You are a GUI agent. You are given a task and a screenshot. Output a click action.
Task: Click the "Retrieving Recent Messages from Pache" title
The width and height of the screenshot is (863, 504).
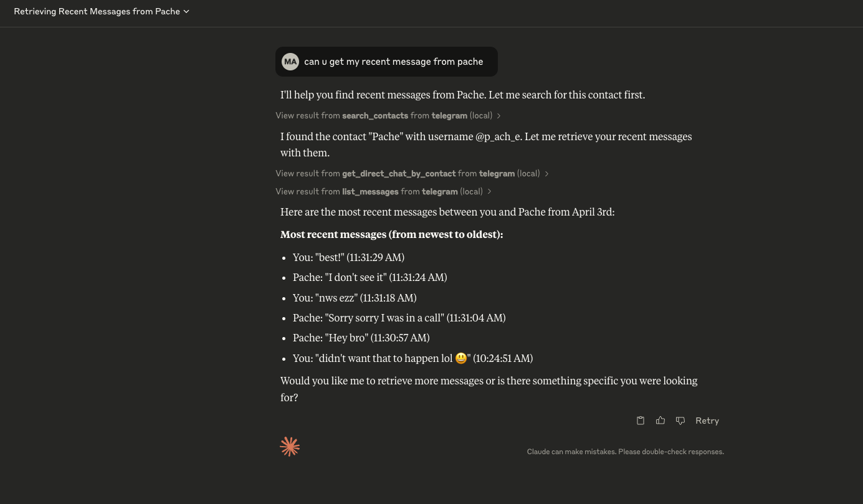pos(97,11)
